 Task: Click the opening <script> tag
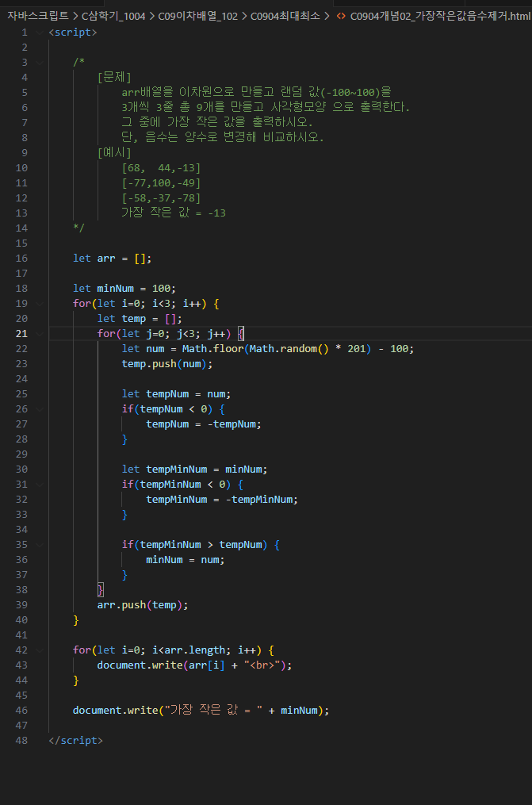pyautogui.click(x=73, y=33)
